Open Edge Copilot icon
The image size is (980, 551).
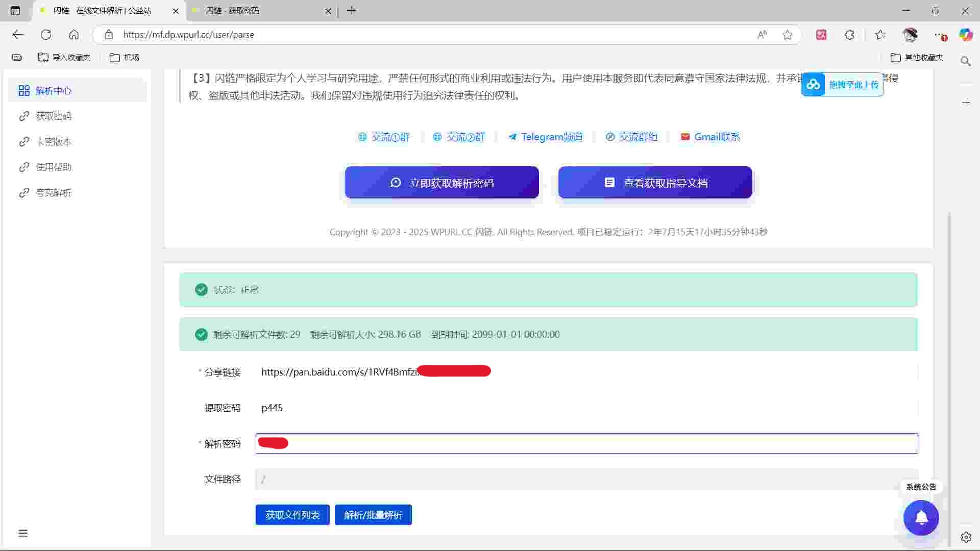tap(965, 35)
